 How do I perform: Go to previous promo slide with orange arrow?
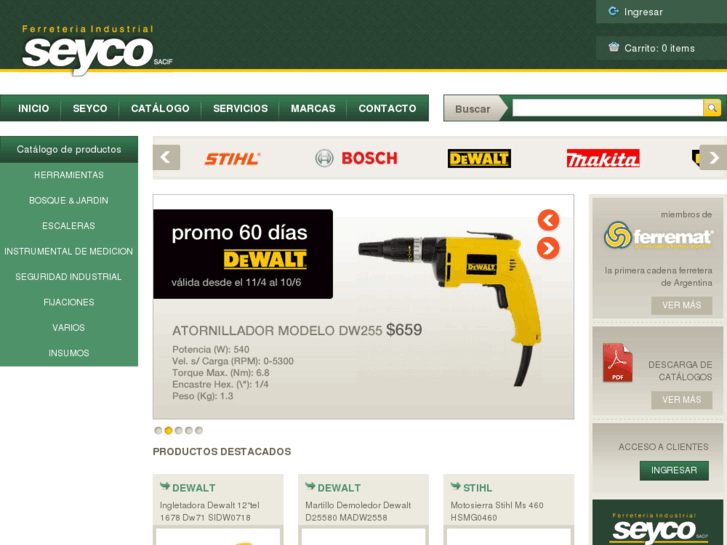click(x=548, y=220)
